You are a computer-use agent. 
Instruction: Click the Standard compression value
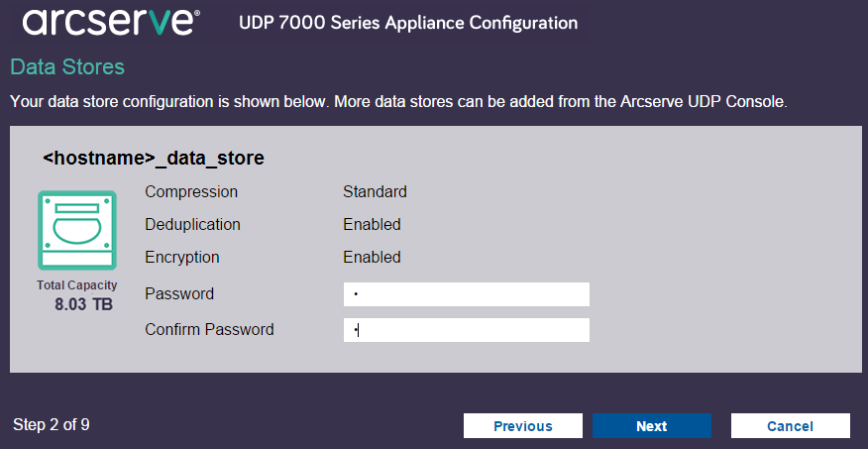(x=375, y=192)
